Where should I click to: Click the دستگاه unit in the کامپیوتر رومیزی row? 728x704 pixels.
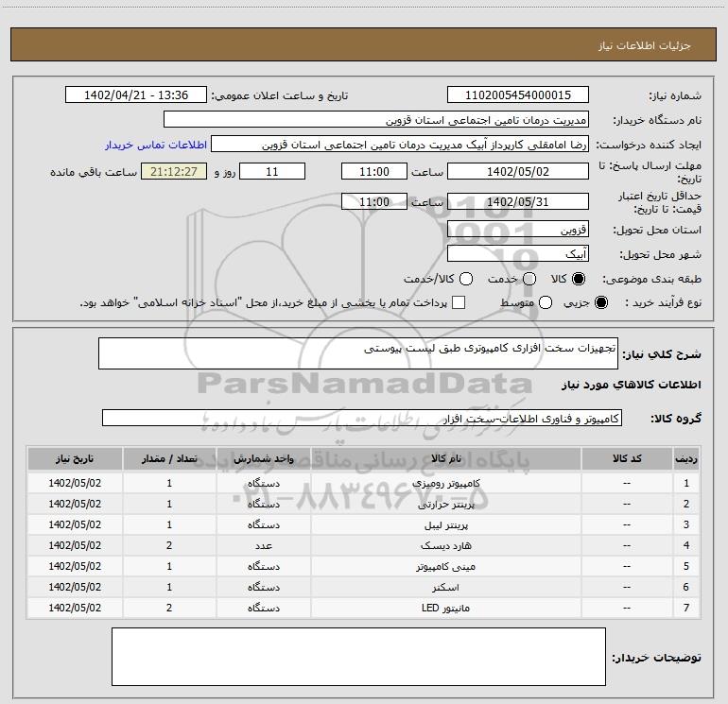coord(263,483)
